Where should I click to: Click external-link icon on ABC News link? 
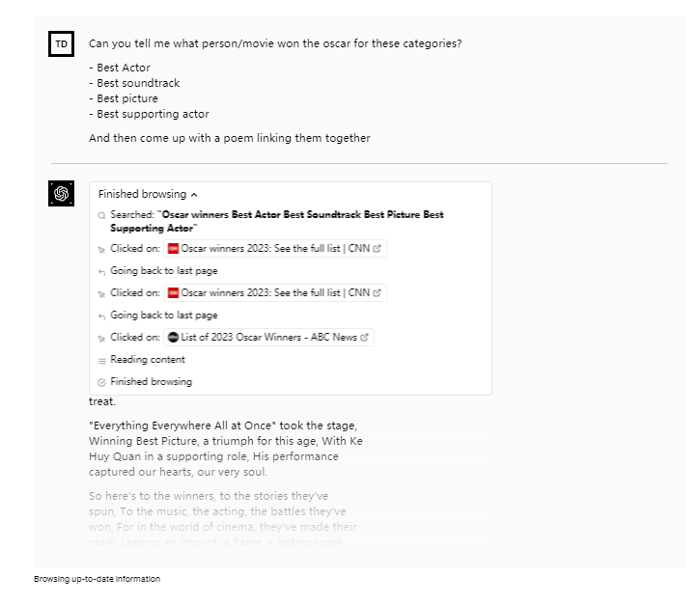[365, 338]
